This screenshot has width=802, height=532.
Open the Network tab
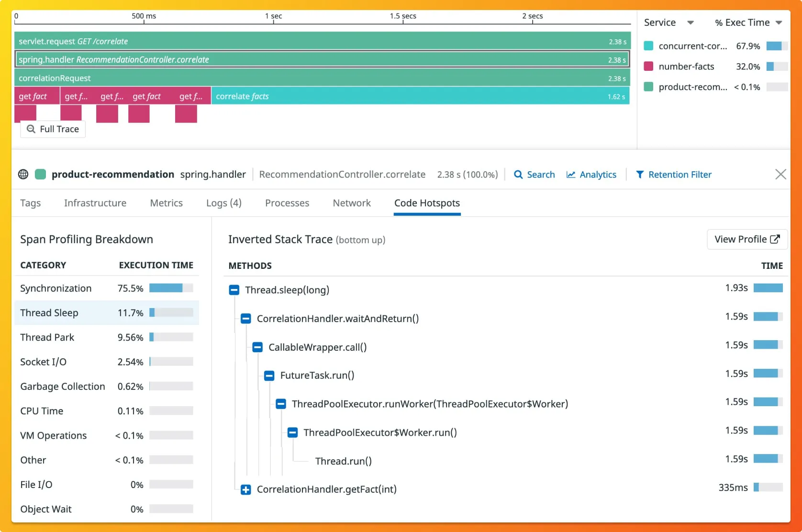pyautogui.click(x=352, y=203)
